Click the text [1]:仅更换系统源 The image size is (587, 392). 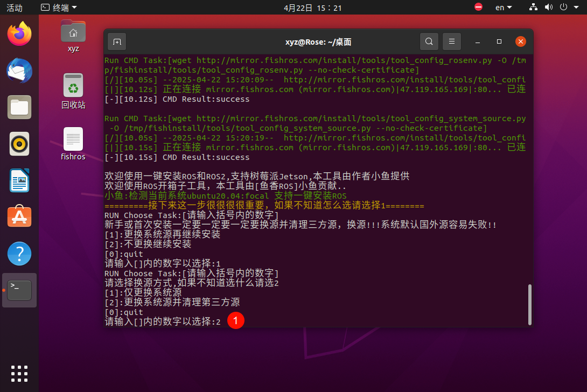click(x=143, y=292)
